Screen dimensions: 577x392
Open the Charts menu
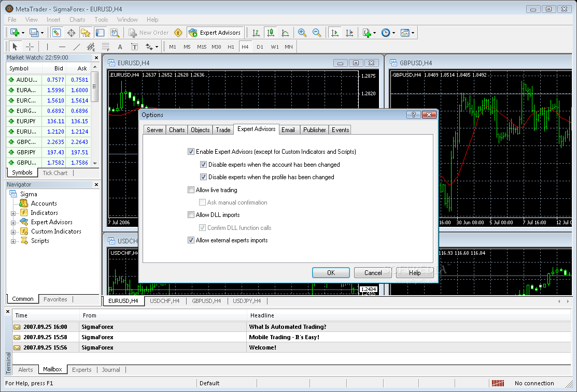pyautogui.click(x=77, y=20)
